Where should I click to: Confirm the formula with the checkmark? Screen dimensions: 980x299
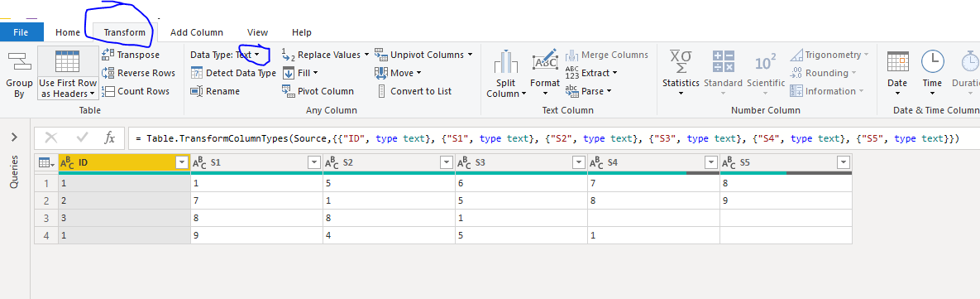click(82, 137)
